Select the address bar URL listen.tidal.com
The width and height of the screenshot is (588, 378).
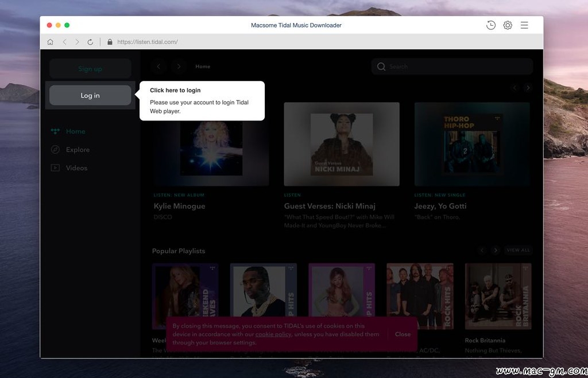pyautogui.click(x=148, y=42)
